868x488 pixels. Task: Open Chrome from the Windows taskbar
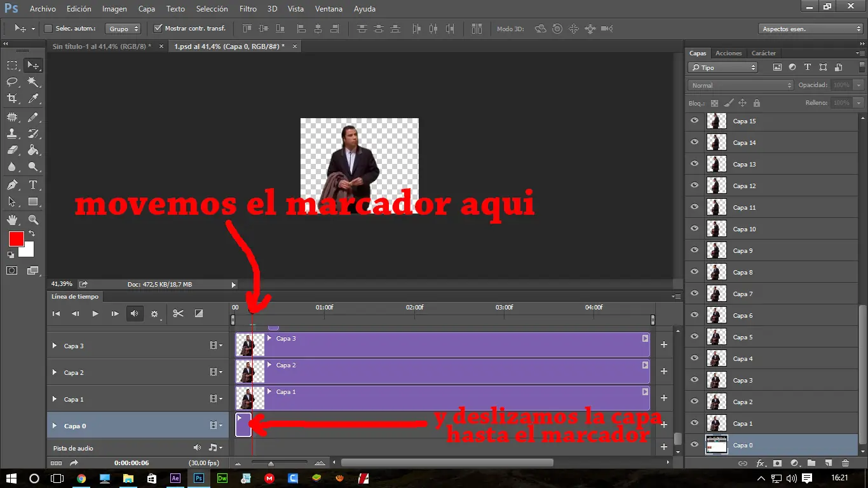click(81, 478)
